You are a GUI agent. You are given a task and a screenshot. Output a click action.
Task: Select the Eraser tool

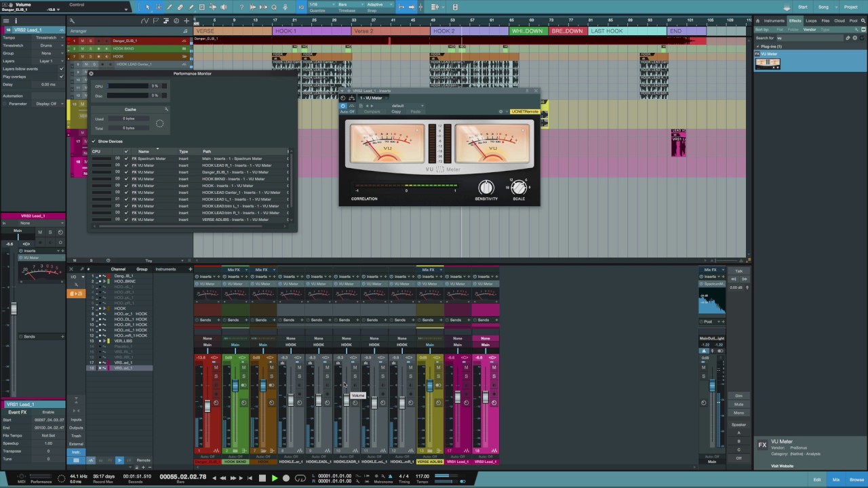click(180, 7)
